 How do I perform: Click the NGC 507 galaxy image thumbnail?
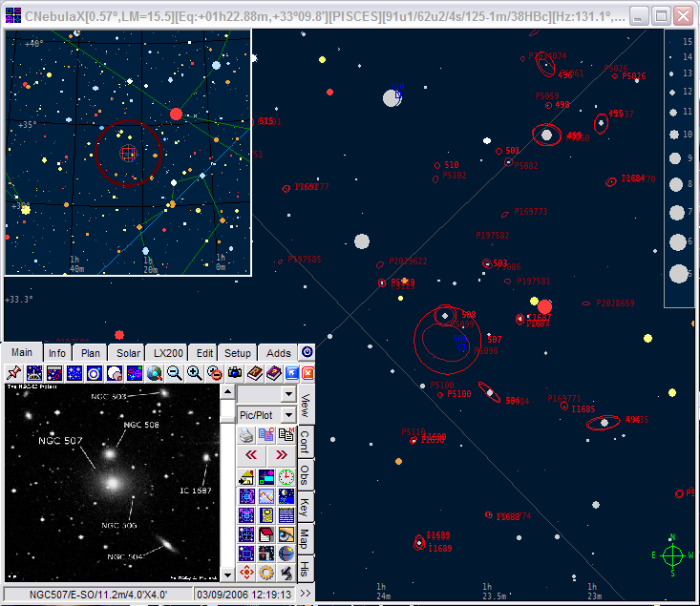click(111, 482)
